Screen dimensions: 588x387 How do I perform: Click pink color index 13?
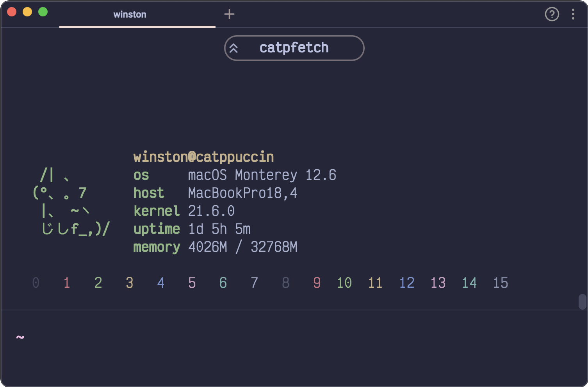click(438, 283)
